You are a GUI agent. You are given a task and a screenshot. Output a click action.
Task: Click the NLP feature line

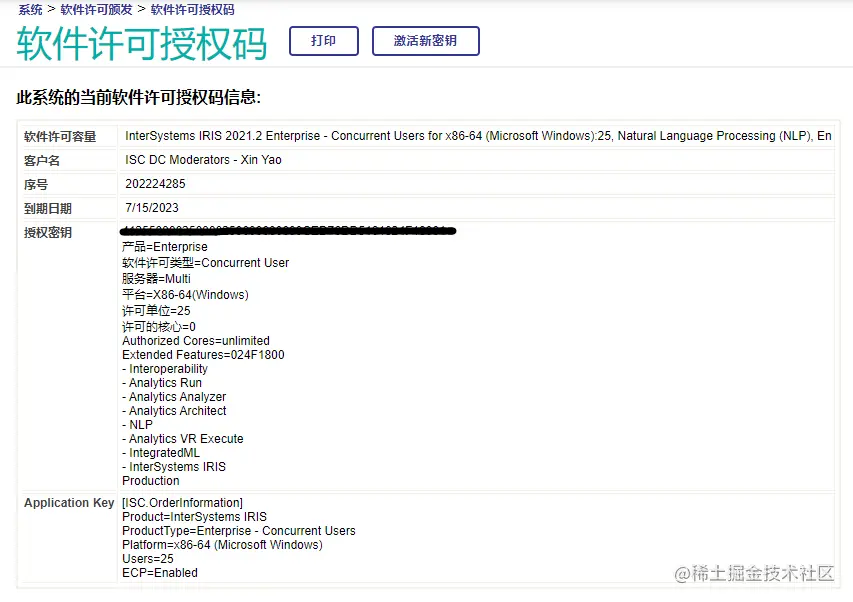(138, 425)
